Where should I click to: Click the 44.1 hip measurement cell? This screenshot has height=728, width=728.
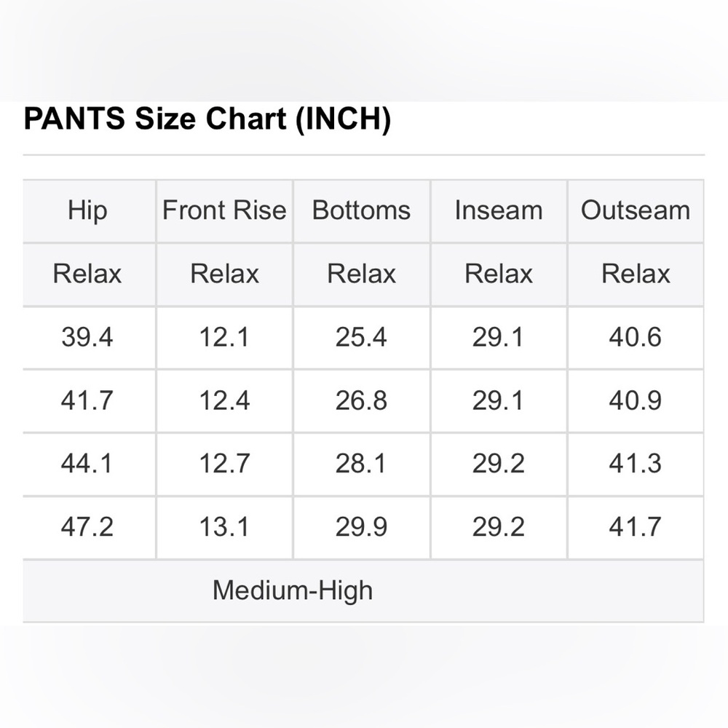click(87, 463)
